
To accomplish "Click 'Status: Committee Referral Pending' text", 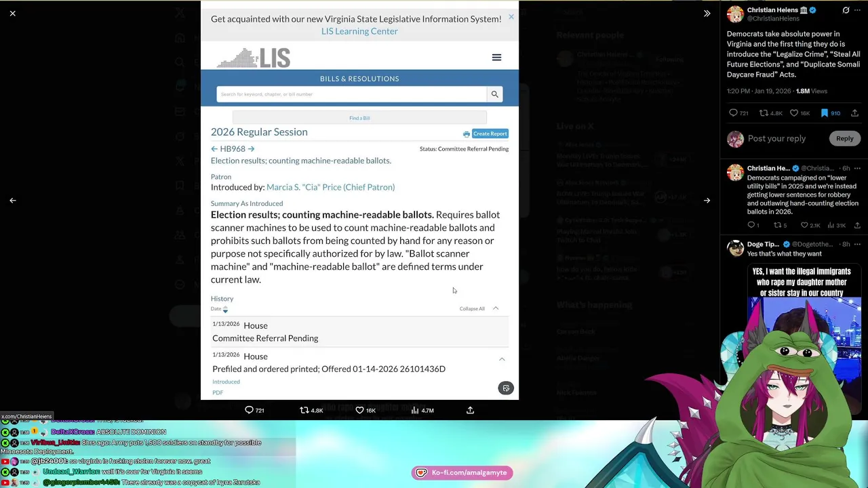I will (x=464, y=149).
